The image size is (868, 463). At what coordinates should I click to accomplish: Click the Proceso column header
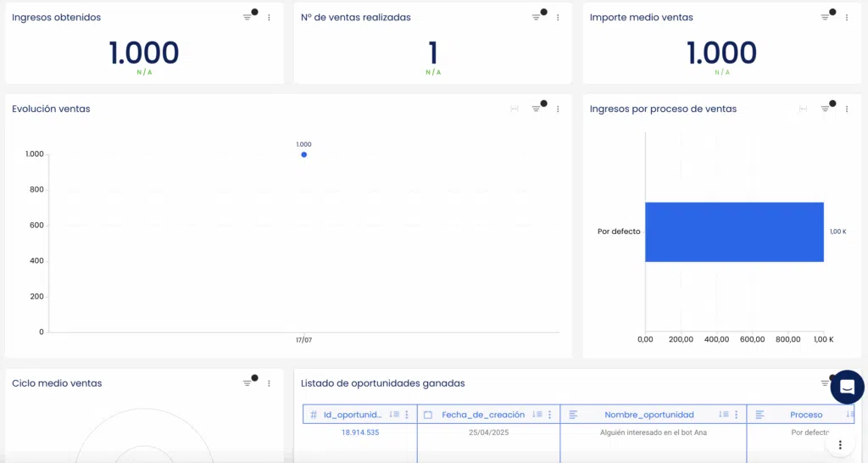coord(806,415)
